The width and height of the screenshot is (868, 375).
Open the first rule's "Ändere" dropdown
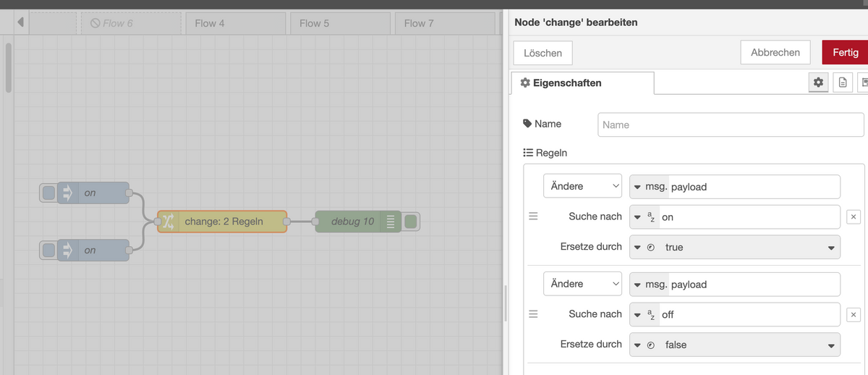(x=582, y=186)
